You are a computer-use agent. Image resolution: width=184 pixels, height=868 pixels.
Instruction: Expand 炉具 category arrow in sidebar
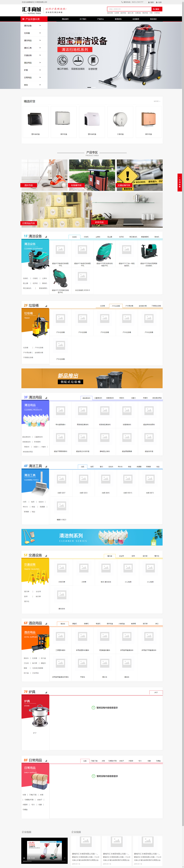[x=40, y=70]
